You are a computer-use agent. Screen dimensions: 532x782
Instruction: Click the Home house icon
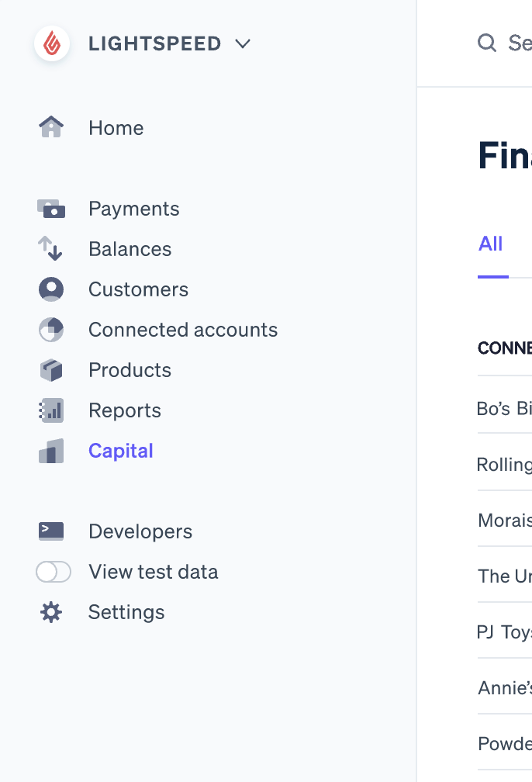coord(51,127)
